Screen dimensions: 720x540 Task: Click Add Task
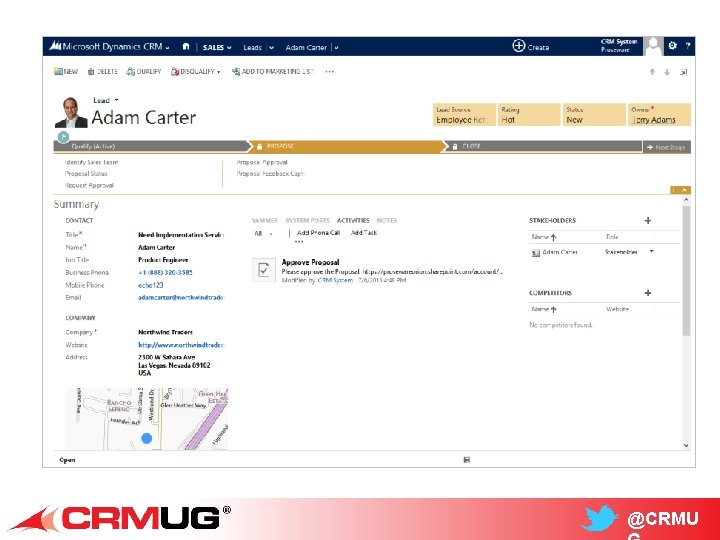pyautogui.click(x=364, y=233)
